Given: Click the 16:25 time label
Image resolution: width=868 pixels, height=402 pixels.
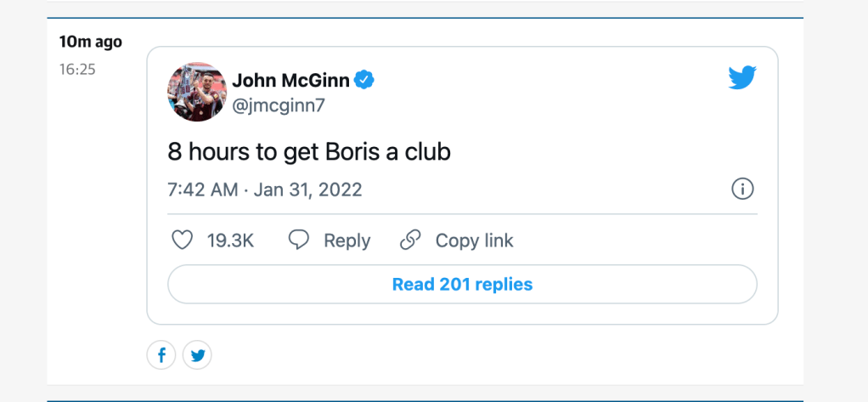Looking at the screenshot, I should [x=77, y=69].
